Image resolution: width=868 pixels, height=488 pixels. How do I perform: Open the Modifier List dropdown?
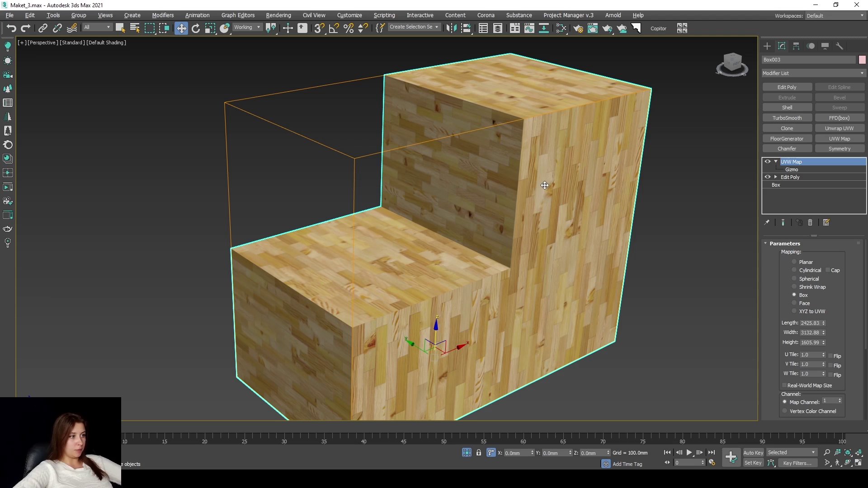[813, 73]
